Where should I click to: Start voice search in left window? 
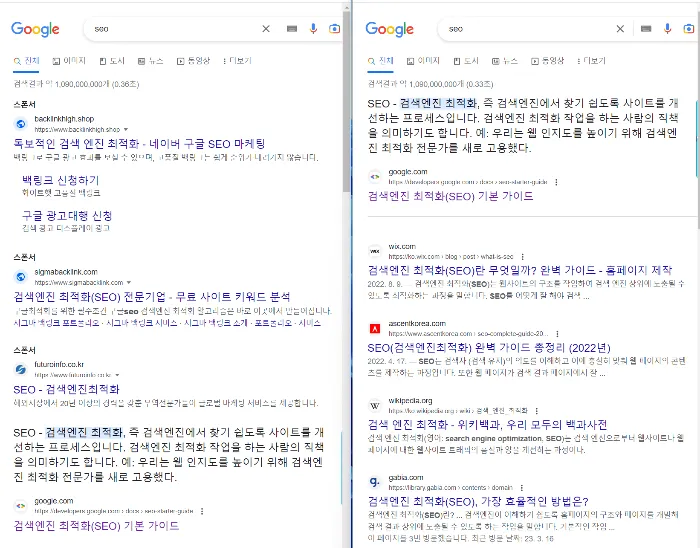pos(313,29)
